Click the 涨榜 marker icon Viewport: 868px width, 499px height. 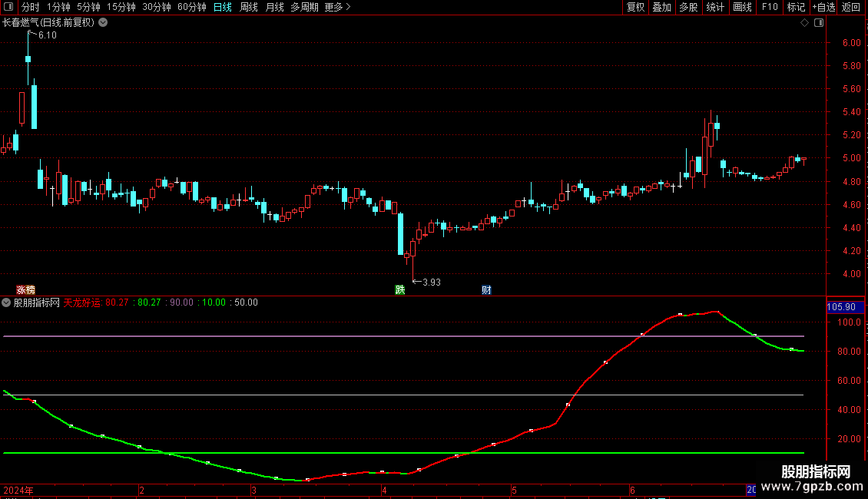[x=25, y=290]
